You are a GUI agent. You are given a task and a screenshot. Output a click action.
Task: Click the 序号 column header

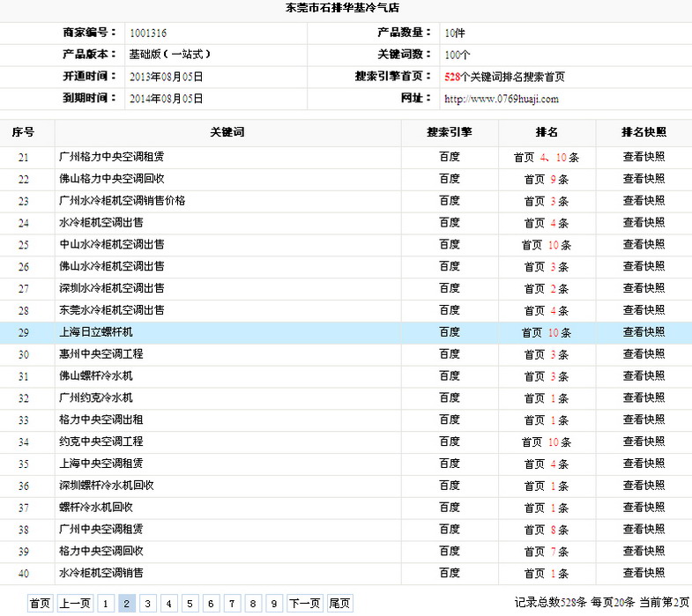click(23, 132)
